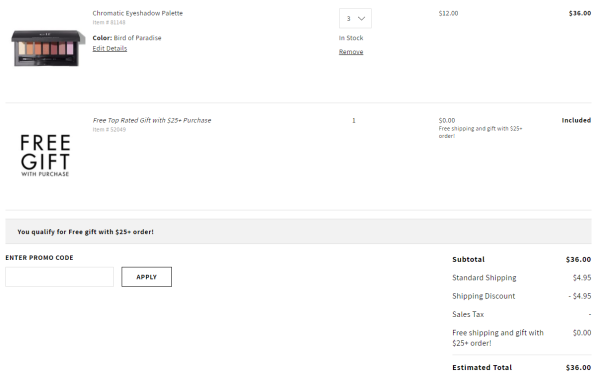The height and width of the screenshot is (375, 600).
Task: Click the 'You qualify for Free gift' banner
Action: 298,232
